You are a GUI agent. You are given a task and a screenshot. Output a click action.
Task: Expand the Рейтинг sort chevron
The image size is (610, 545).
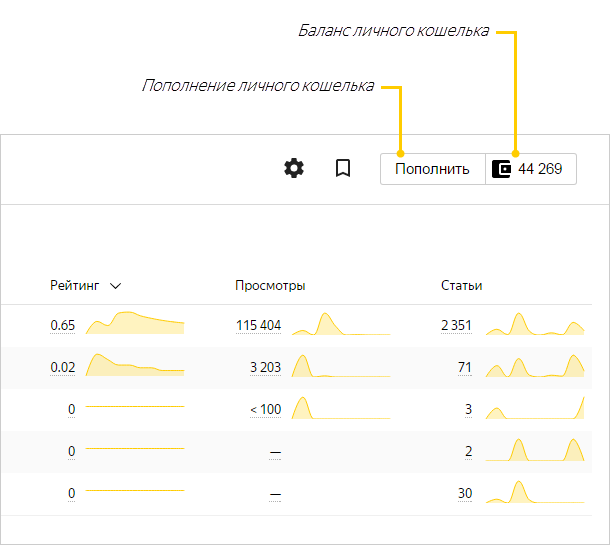(x=116, y=286)
